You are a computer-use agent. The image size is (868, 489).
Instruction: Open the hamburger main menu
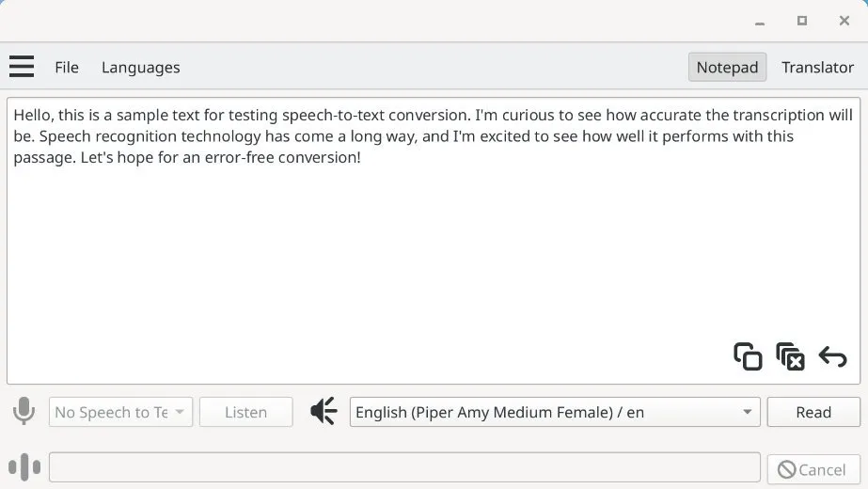(x=22, y=67)
